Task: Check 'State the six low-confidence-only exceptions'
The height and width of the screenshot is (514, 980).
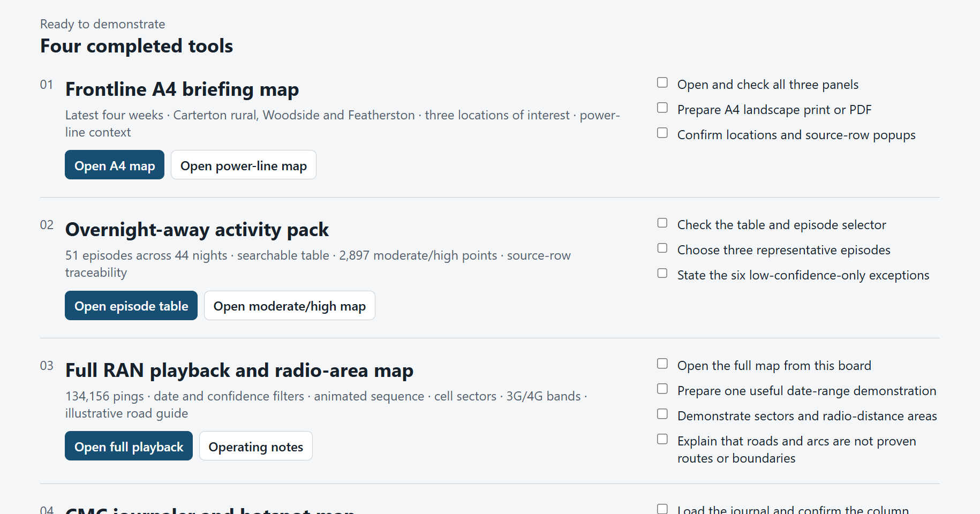Action: (x=662, y=273)
